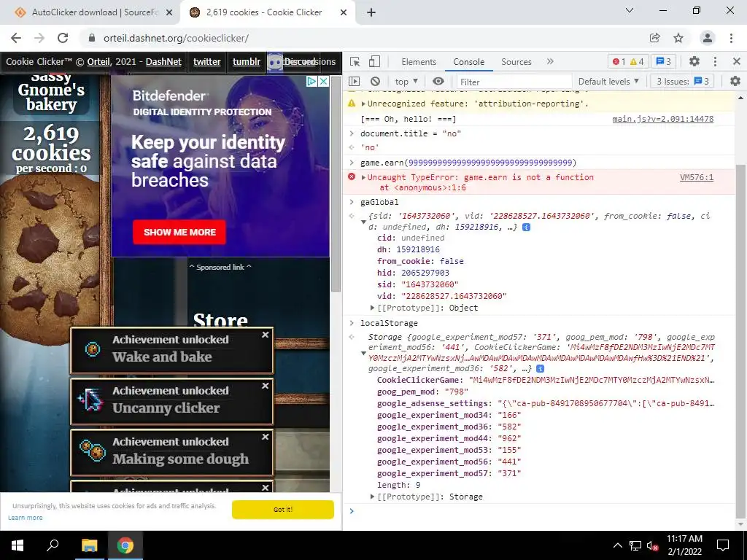Image resolution: width=747 pixels, height=560 pixels.
Task: Click the blue messages count badge
Action: (x=664, y=61)
